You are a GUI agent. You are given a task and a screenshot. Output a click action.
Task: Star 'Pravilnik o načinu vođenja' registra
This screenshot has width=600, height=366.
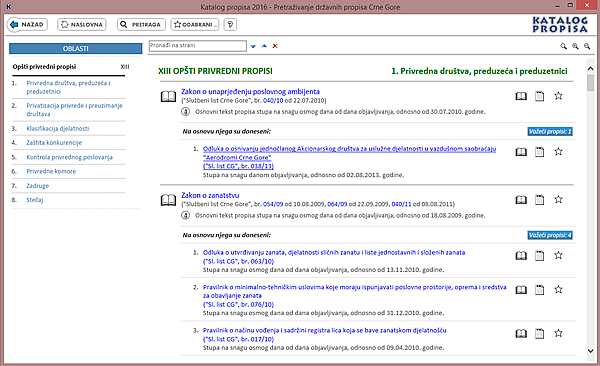point(558,333)
